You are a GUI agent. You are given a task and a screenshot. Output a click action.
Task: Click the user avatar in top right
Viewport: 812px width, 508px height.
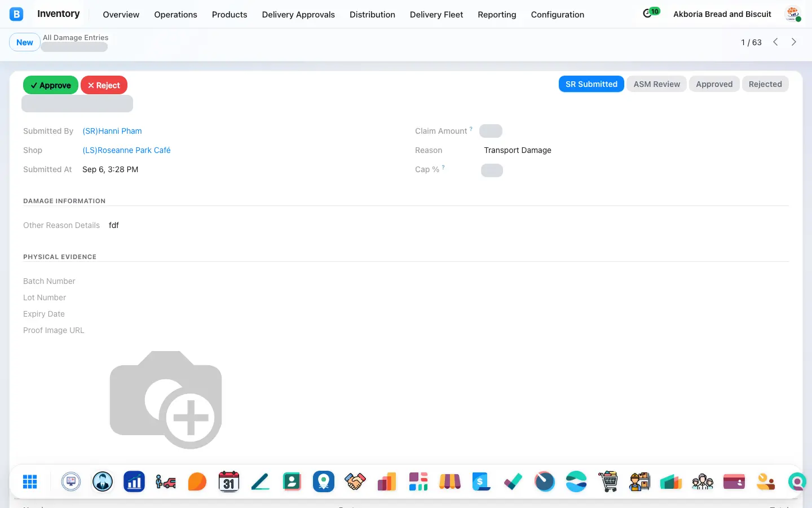[x=793, y=14]
